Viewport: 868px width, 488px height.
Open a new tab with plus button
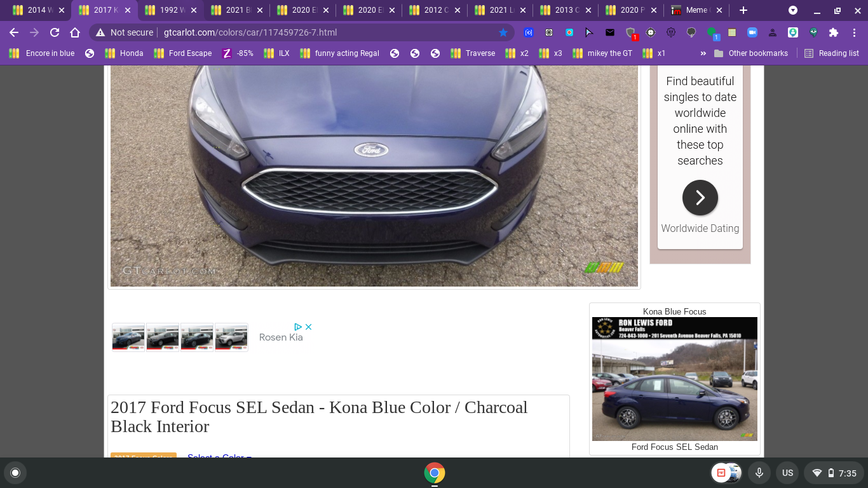(x=743, y=10)
